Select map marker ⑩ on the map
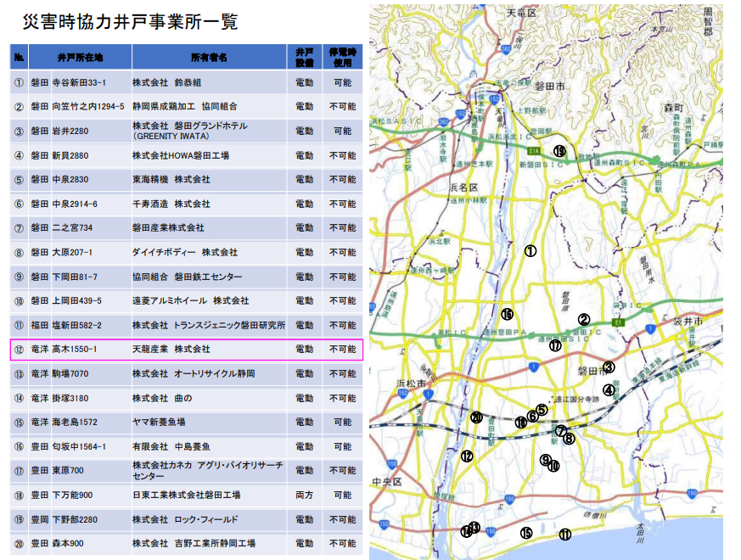This screenshot has width=741, height=560. (x=553, y=466)
